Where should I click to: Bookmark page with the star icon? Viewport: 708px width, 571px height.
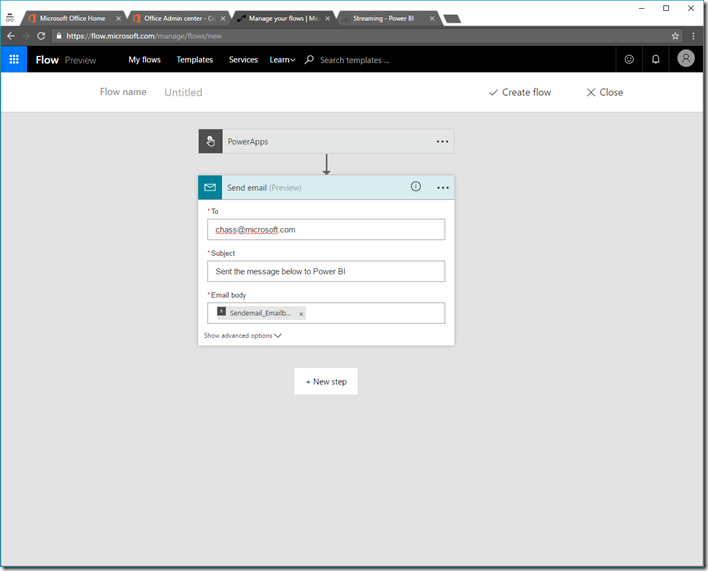[676, 35]
